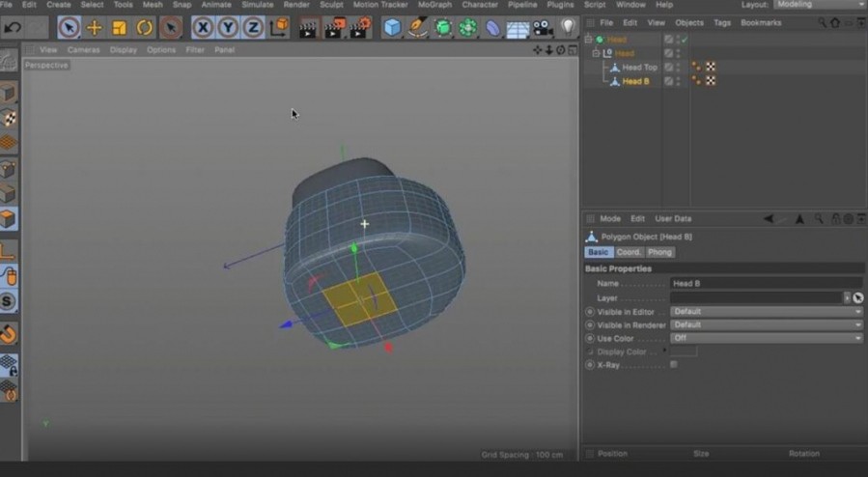Click the Display Color swatch
Viewport: 868px width, 477px height.
point(684,351)
